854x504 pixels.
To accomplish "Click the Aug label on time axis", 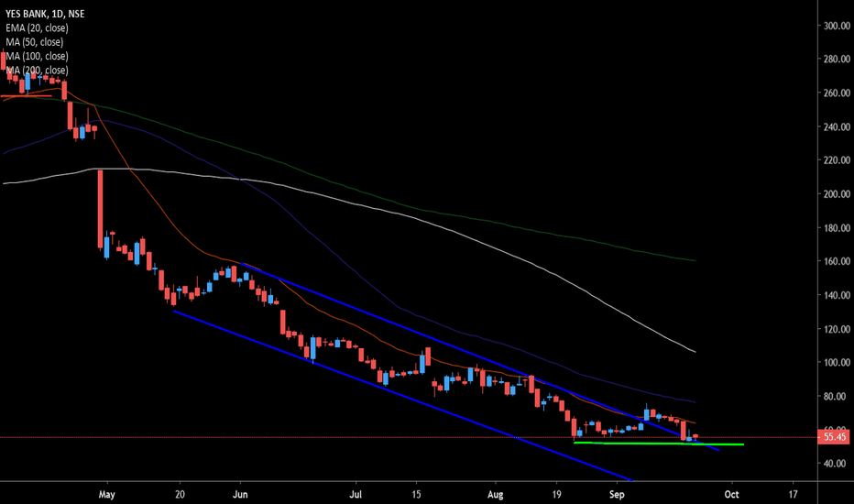I will 495,495.
